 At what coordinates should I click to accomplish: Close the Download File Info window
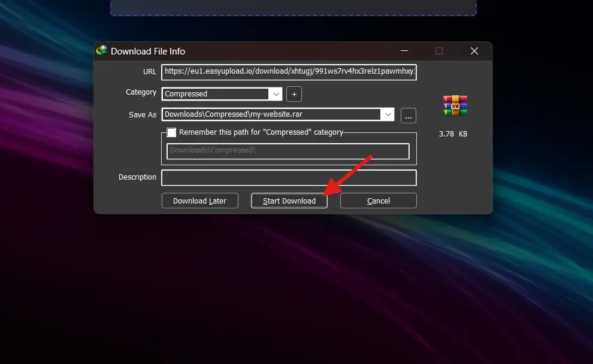474,51
